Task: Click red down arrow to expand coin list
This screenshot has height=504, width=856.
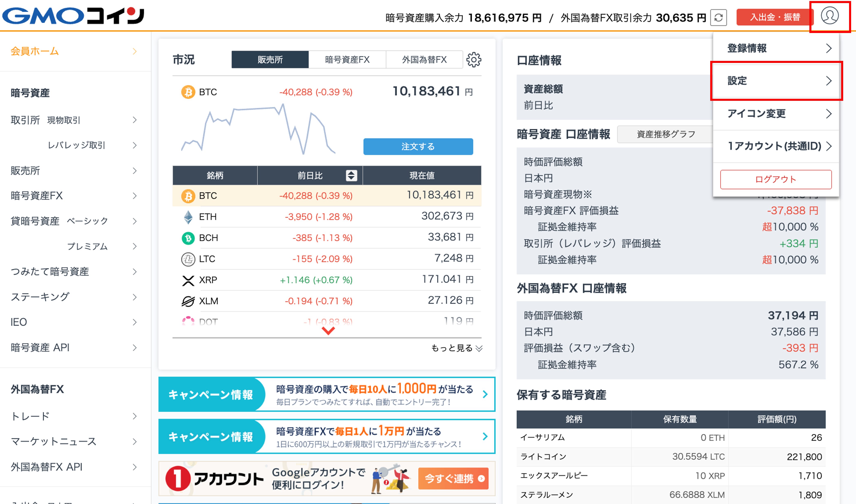Action: tap(328, 331)
